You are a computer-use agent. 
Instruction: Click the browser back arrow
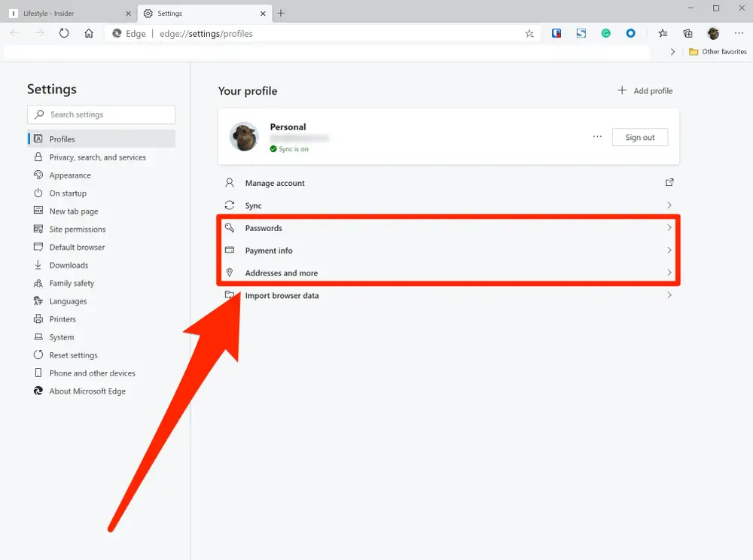point(14,33)
